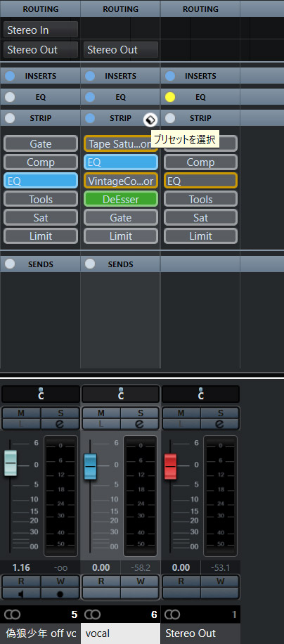Click INSERTS header label on vocal channel

[121, 76]
